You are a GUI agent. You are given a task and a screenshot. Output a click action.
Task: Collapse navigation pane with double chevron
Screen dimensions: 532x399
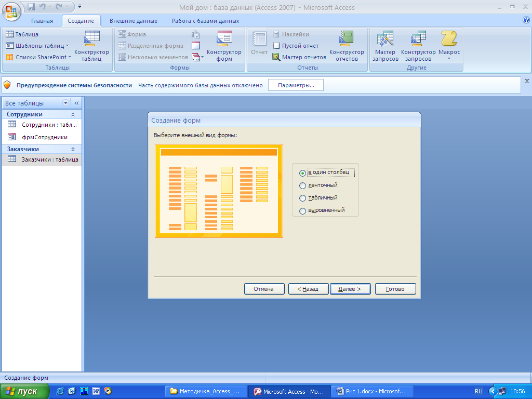point(76,103)
